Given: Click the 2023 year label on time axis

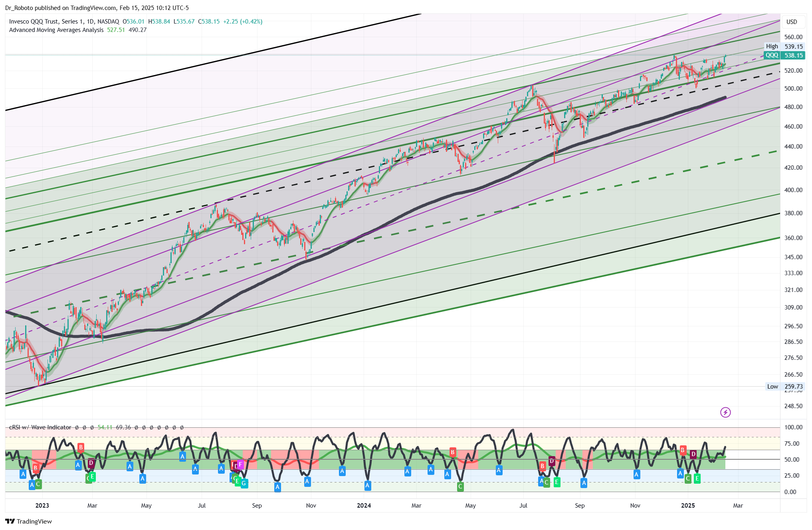Looking at the screenshot, I should (42, 506).
